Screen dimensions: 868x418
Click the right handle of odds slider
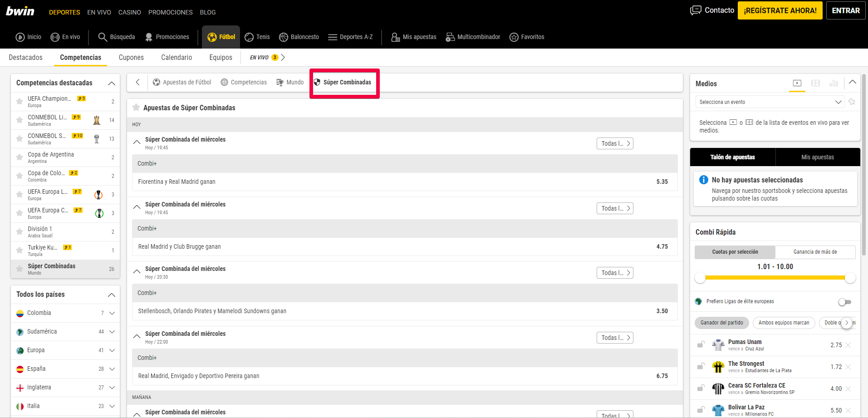pyautogui.click(x=850, y=278)
